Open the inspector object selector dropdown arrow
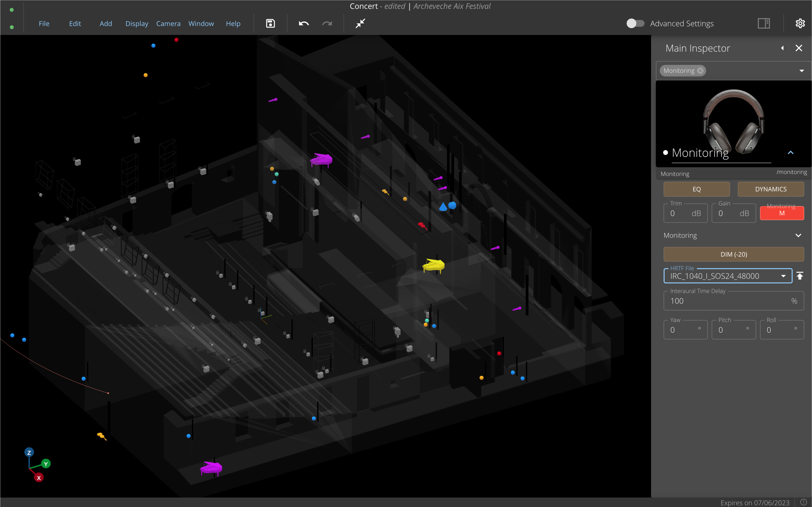 tap(802, 71)
